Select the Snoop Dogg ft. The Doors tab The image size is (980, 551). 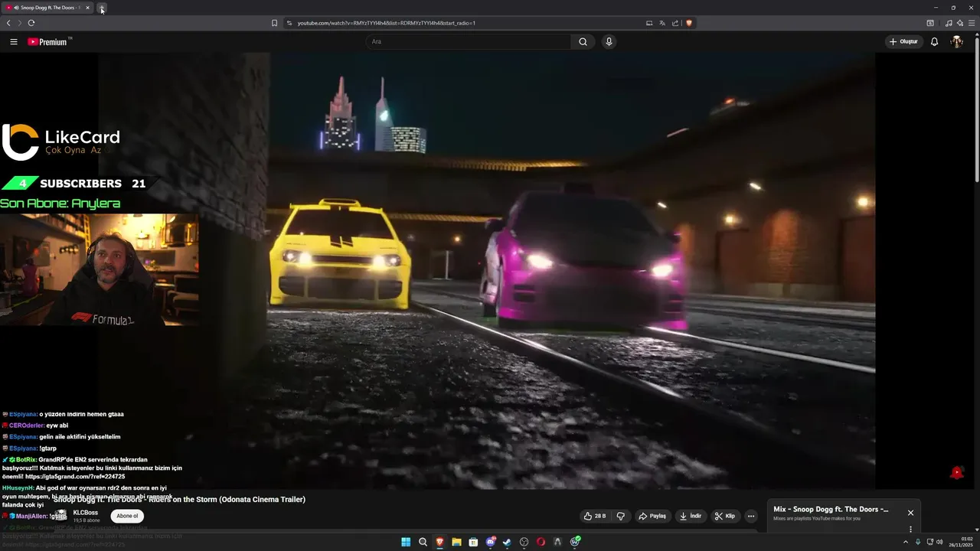click(x=47, y=8)
